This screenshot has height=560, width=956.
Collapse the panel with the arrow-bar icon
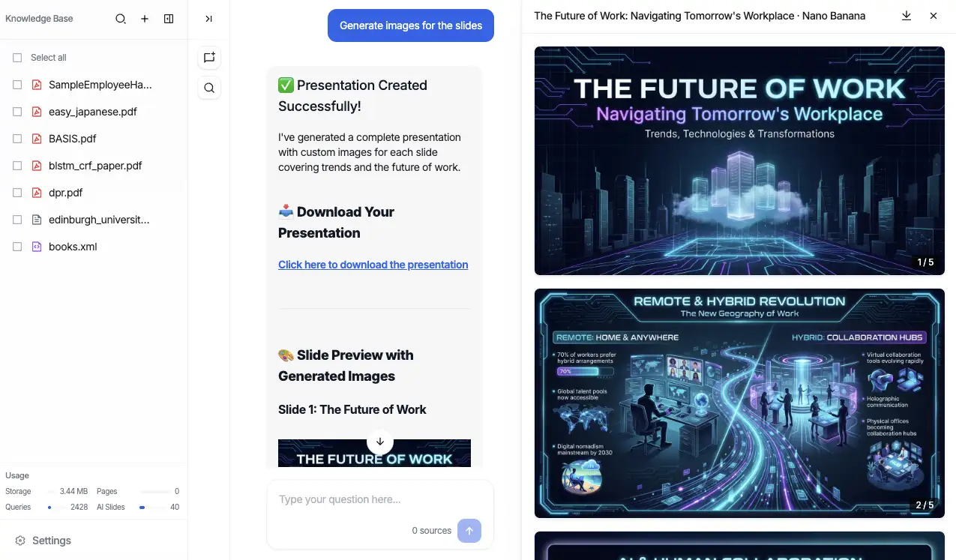pyautogui.click(x=208, y=19)
